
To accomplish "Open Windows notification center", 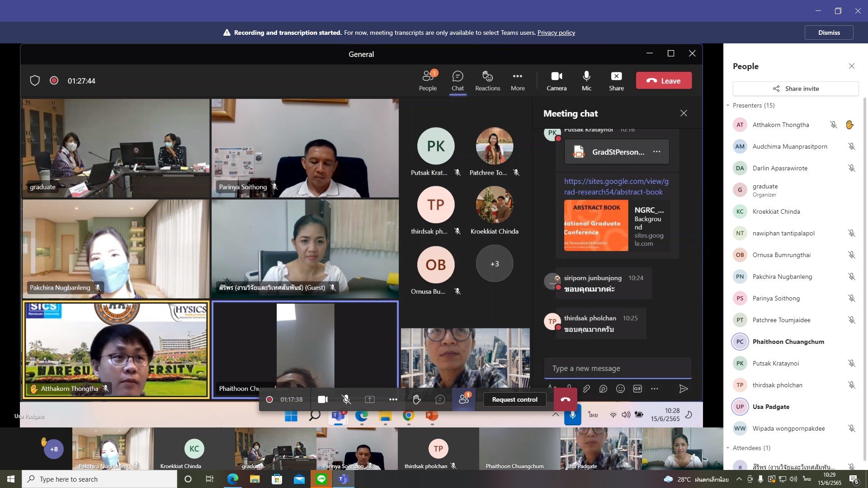I will click(854, 479).
